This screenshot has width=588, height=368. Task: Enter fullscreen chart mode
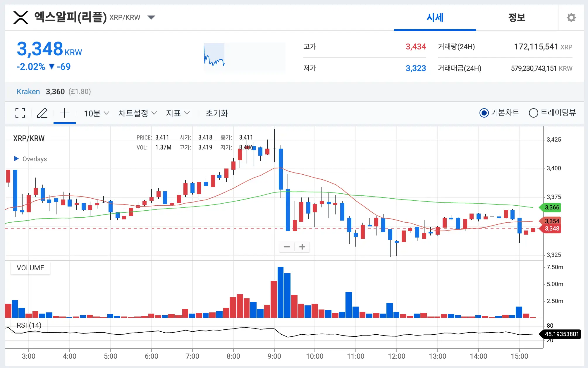[20, 113]
